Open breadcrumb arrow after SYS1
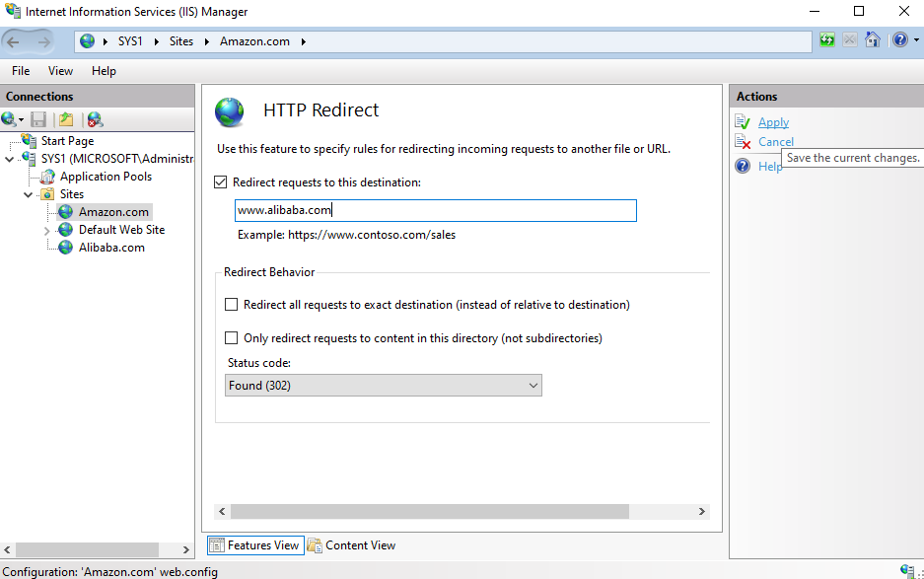The width and height of the screenshot is (924, 579). coord(156,41)
